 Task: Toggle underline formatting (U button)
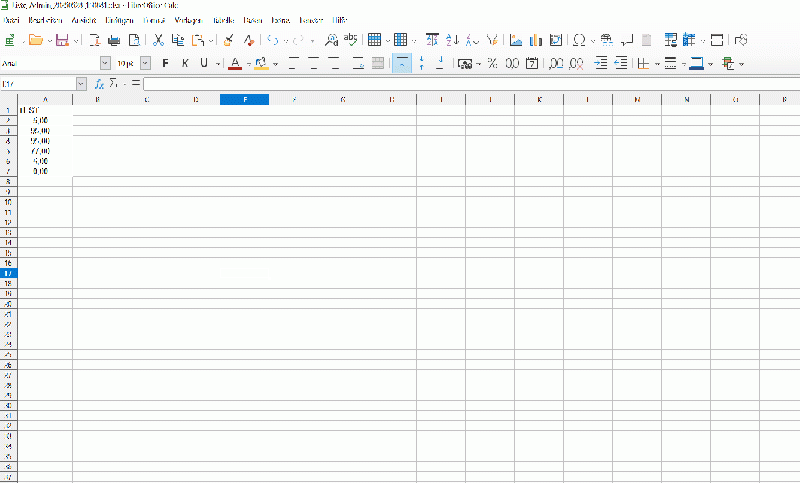pyautogui.click(x=203, y=63)
